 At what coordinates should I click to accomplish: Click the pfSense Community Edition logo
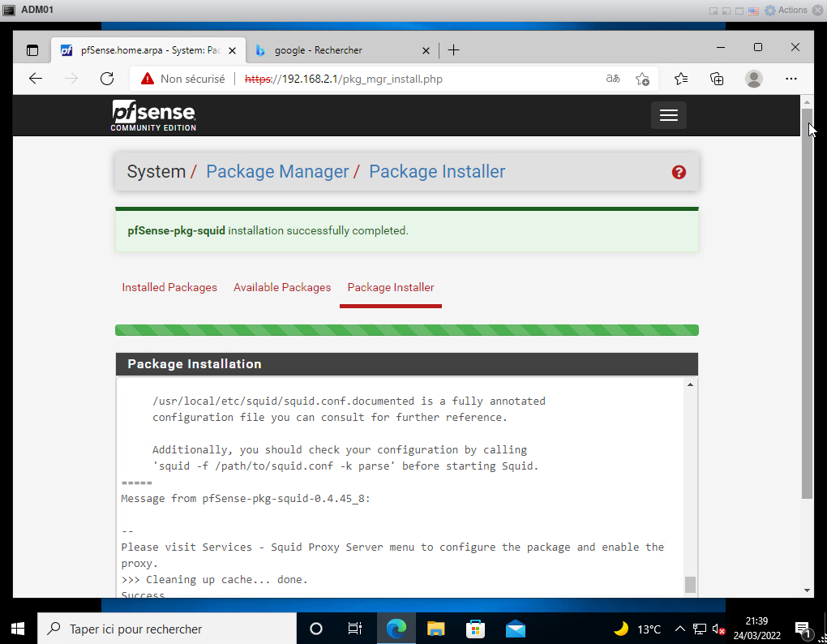click(154, 115)
